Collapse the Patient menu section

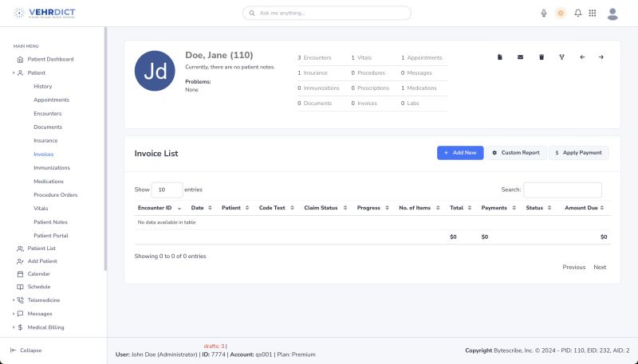14,72
